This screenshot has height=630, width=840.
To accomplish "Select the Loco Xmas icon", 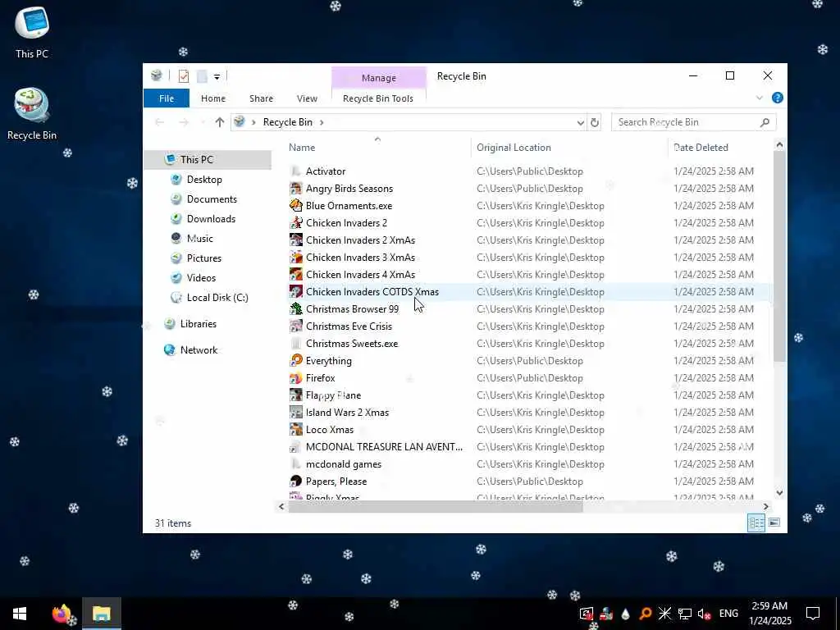I will click(x=295, y=430).
